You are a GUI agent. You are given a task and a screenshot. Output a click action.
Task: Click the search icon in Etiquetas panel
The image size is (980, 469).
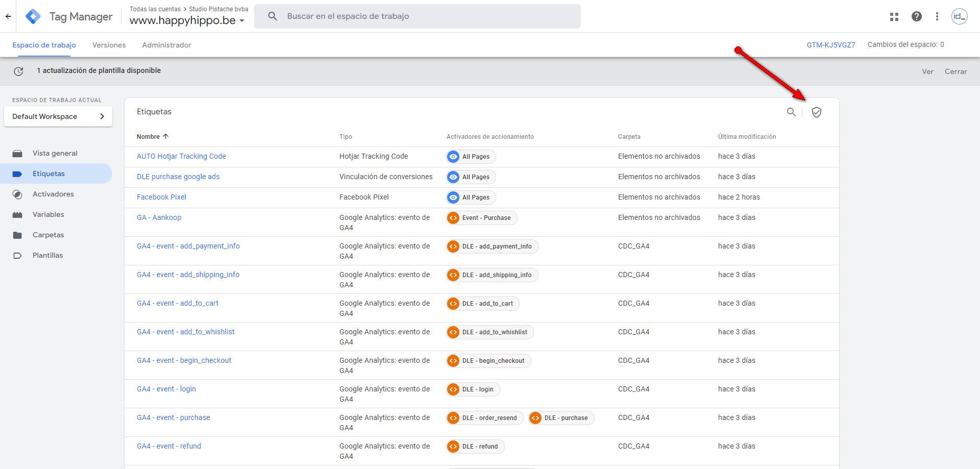791,112
